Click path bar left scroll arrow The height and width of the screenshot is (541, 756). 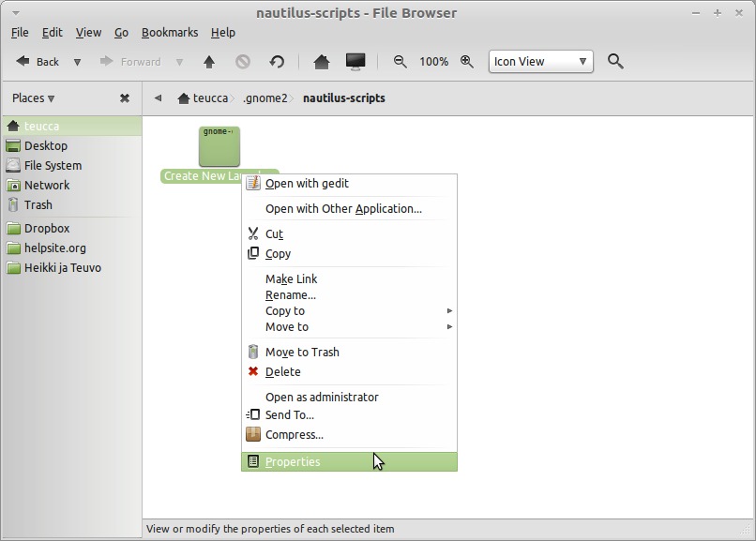click(x=158, y=98)
